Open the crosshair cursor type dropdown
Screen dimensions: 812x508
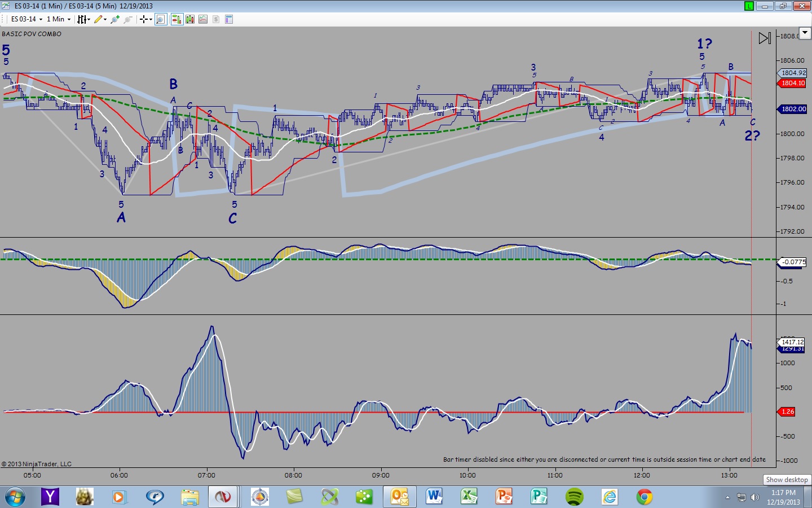click(146, 19)
